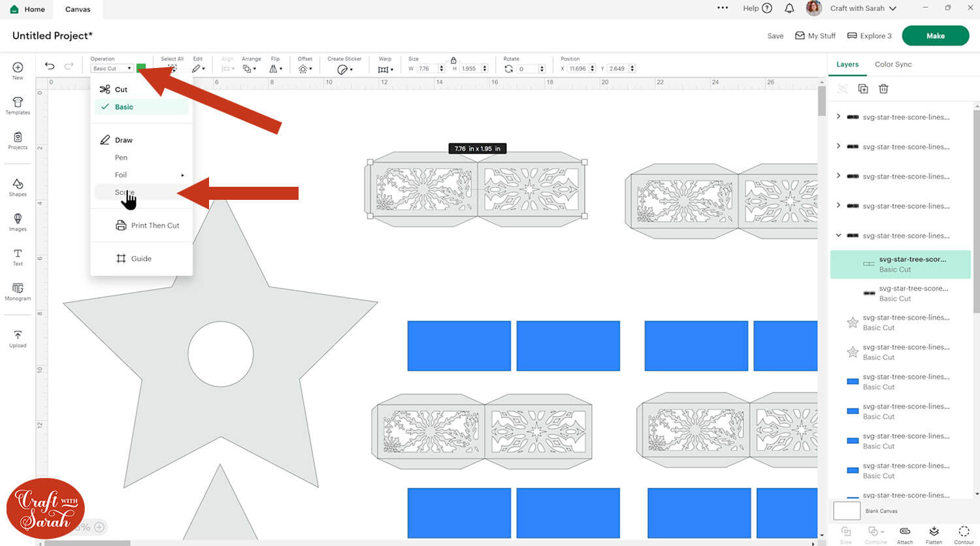Open the Help menu
The image size is (980, 546).
point(757,8)
